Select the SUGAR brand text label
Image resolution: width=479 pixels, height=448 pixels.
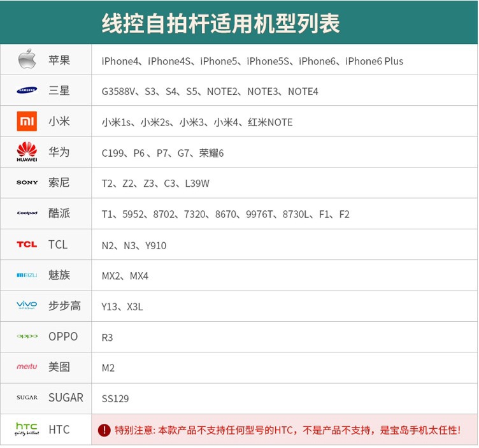pos(66,398)
